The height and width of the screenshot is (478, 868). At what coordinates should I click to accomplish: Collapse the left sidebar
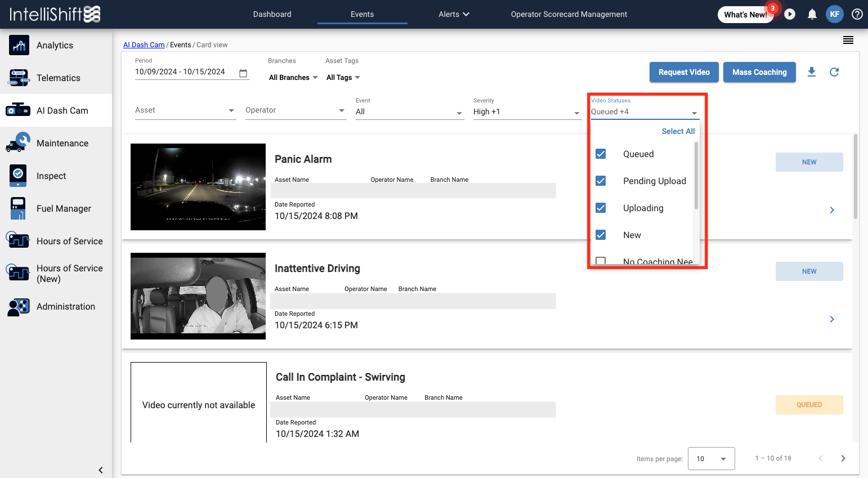click(x=101, y=470)
